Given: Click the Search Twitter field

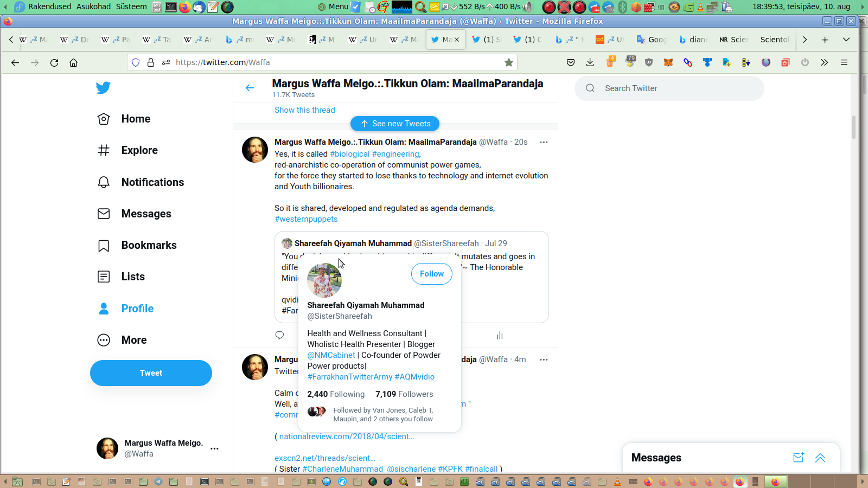Looking at the screenshot, I should 669,88.
